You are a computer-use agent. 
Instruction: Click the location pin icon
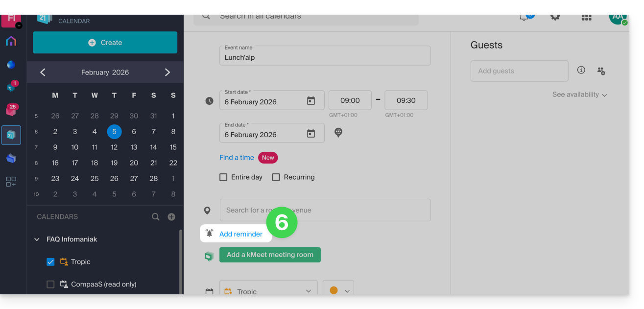(207, 211)
